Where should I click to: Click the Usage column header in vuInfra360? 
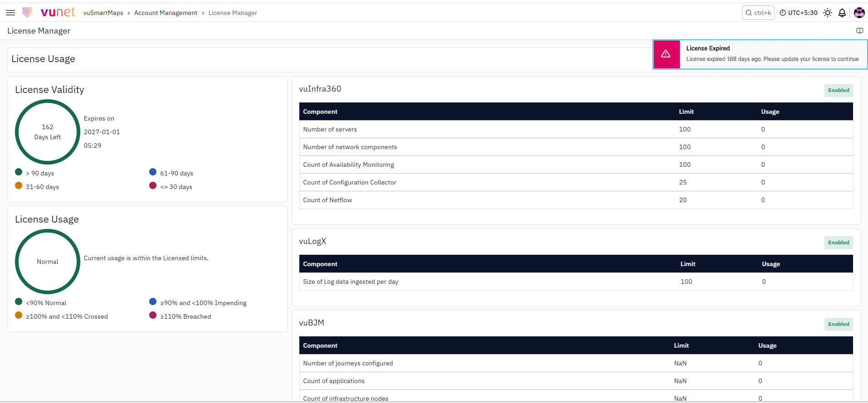click(770, 112)
